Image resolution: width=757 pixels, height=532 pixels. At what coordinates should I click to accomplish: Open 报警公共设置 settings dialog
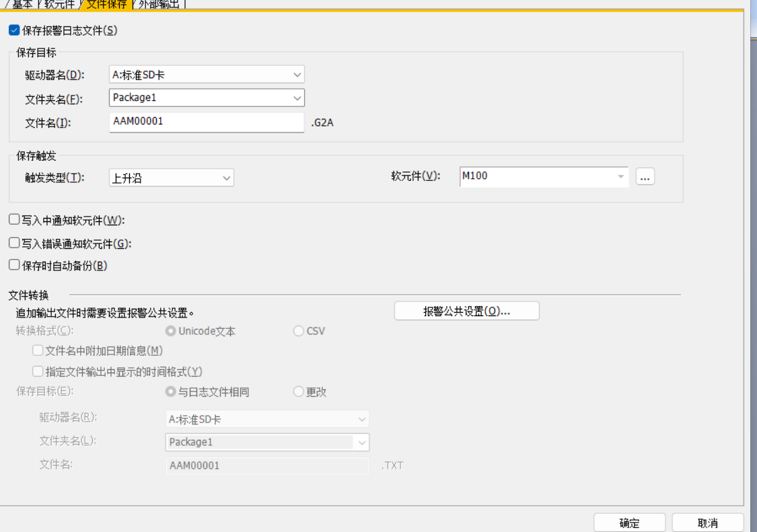pos(466,311)
